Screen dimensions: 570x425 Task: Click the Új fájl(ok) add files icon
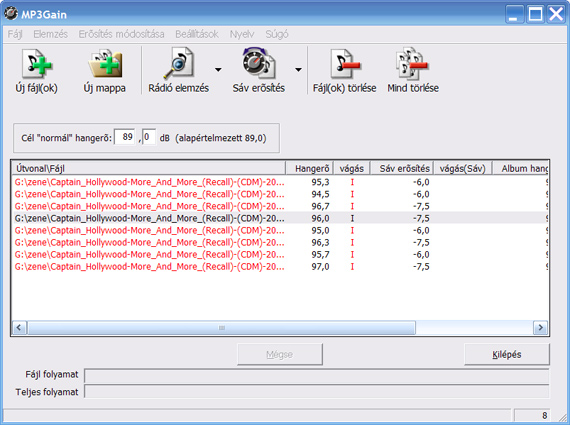pyautogui.click(x=36, y=64)
